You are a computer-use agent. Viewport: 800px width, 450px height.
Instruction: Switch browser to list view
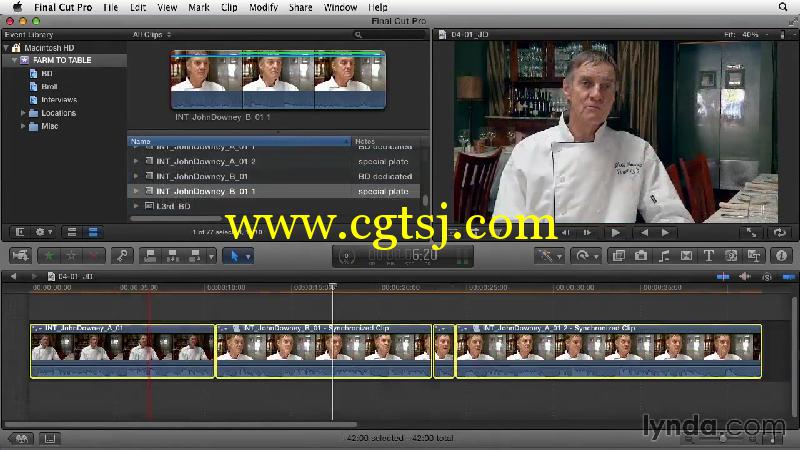click(x=93, y=232)
